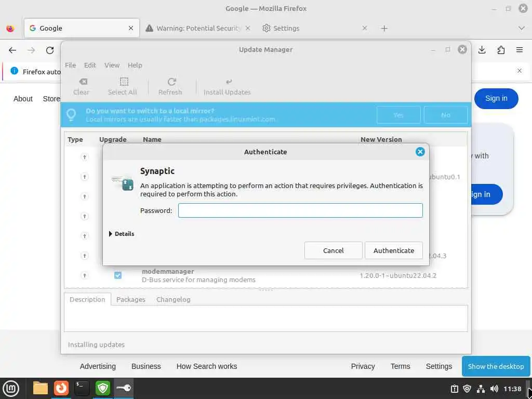Click Update Manager shield in taskbar

(102, 389)
